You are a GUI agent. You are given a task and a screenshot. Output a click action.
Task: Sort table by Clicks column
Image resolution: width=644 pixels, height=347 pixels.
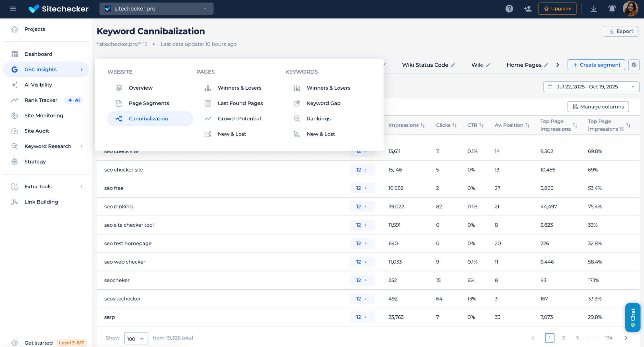pos(446,125)
